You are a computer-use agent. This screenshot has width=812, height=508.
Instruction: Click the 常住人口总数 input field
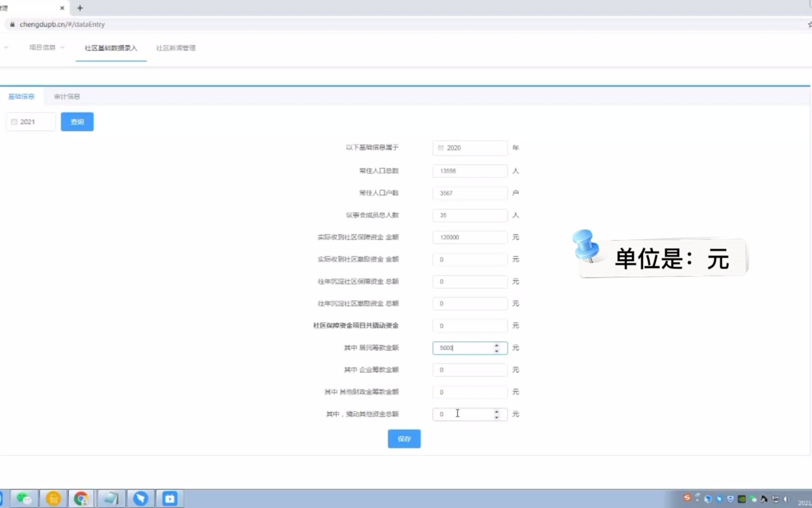click(469, 171)
